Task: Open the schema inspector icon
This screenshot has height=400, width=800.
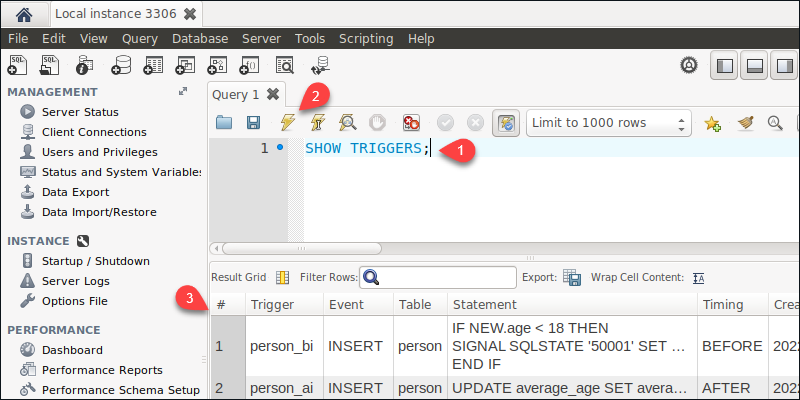Action: click(x=84, y=65)
